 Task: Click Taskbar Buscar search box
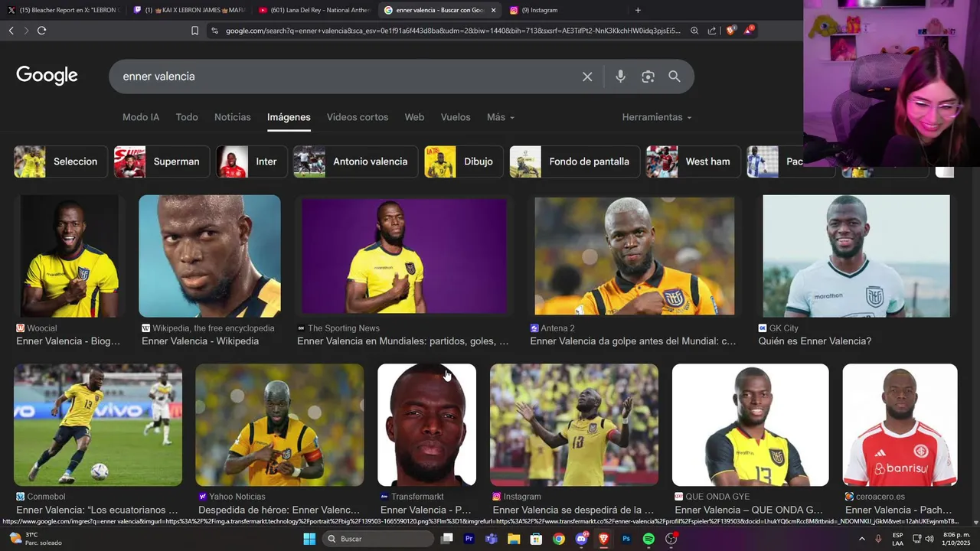(378, 539)
